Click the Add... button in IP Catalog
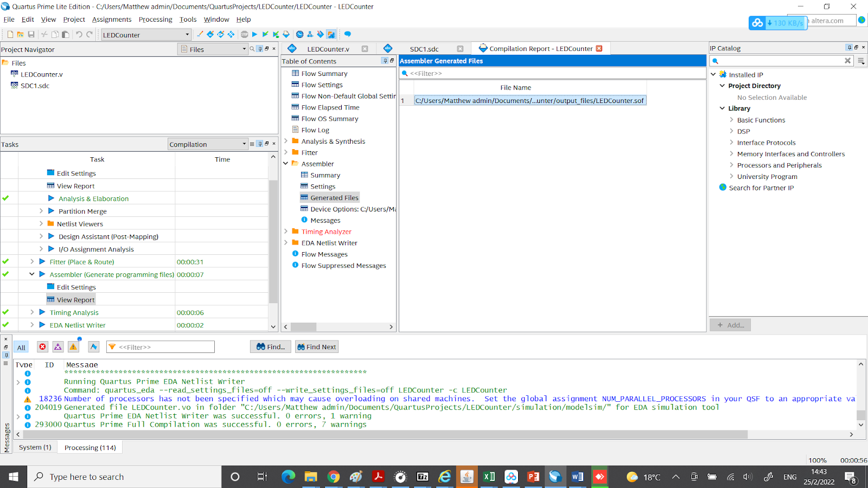Screen dimensions: 868x488 tap(730, 325)
